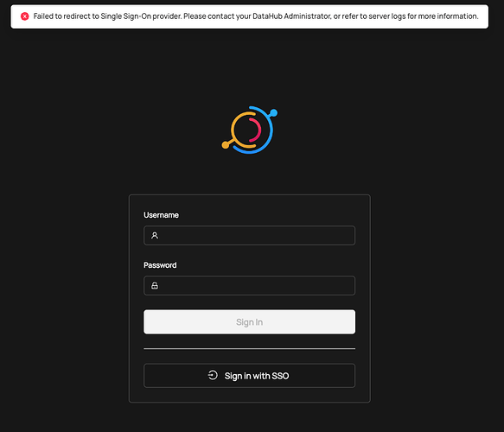Click the lock icon in the Password field
Screen dimensions: 504x432
155,285
